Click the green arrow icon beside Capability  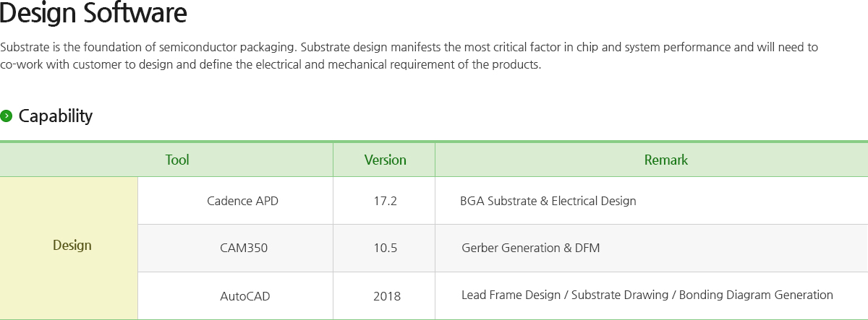point(7,116)
